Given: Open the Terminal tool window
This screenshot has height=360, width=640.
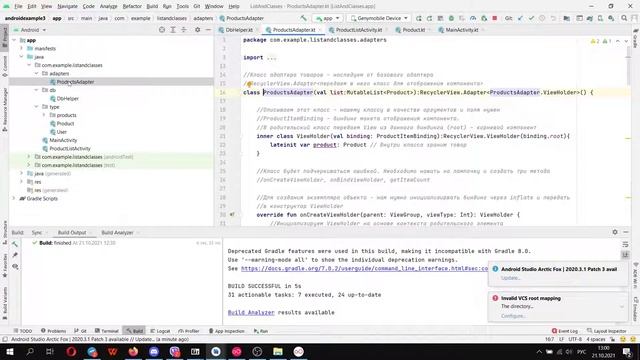Looking at the screenshot, I should click(107, 331).
